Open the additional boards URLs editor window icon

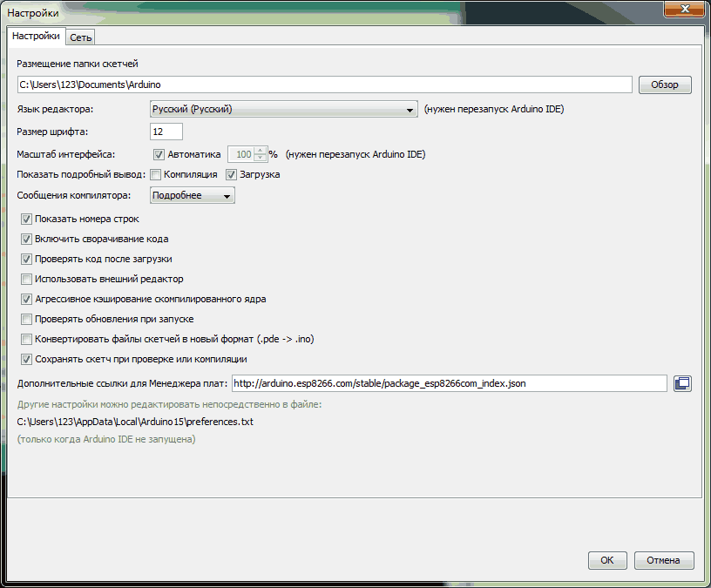tap(682, 383)
